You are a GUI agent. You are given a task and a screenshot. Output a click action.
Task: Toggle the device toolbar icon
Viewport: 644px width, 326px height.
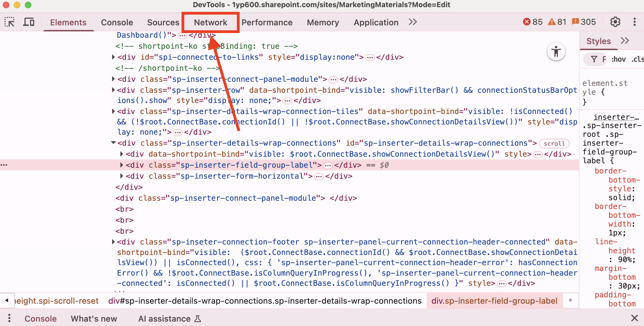point(29,22)
